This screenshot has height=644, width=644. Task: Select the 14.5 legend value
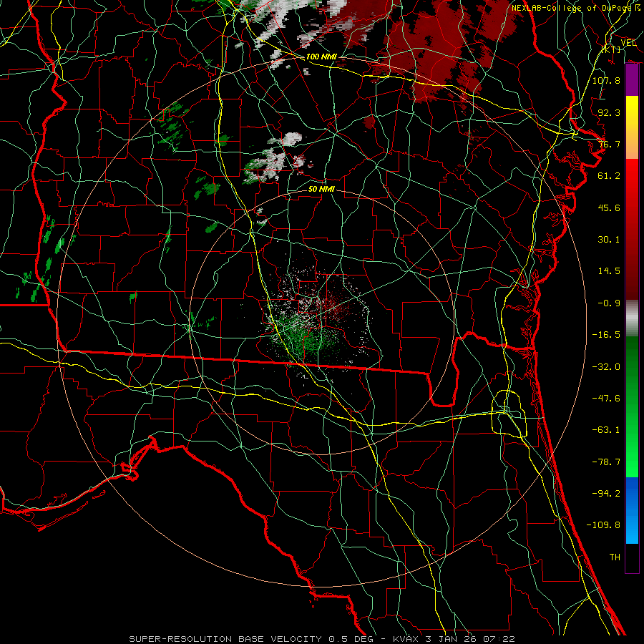click(609, 271)
